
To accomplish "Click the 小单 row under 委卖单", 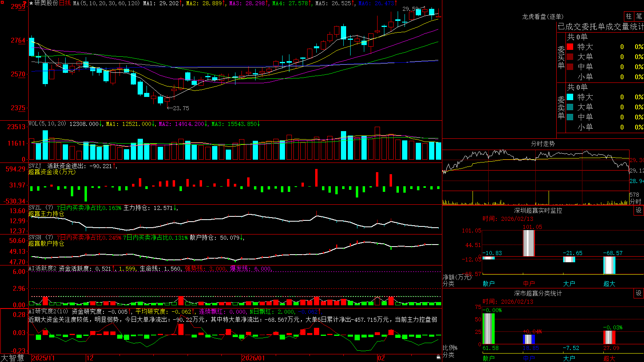I will pyautogui.click(x=605, y=127).
